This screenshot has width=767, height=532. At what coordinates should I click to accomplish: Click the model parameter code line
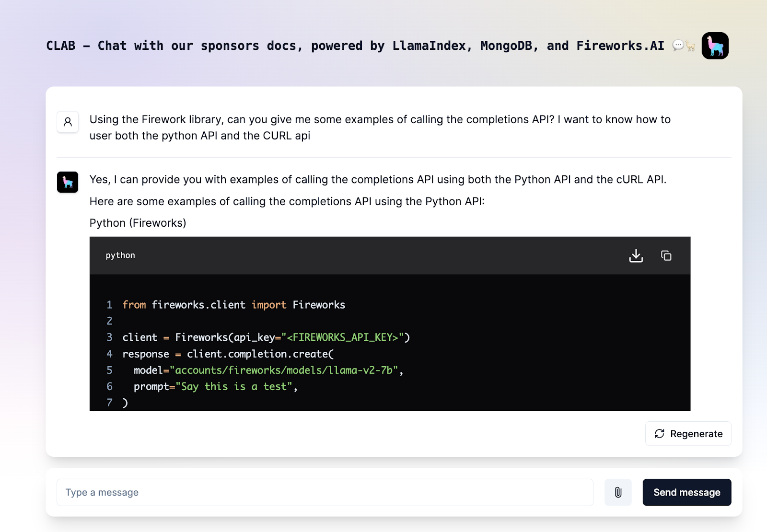pos(268,370)
